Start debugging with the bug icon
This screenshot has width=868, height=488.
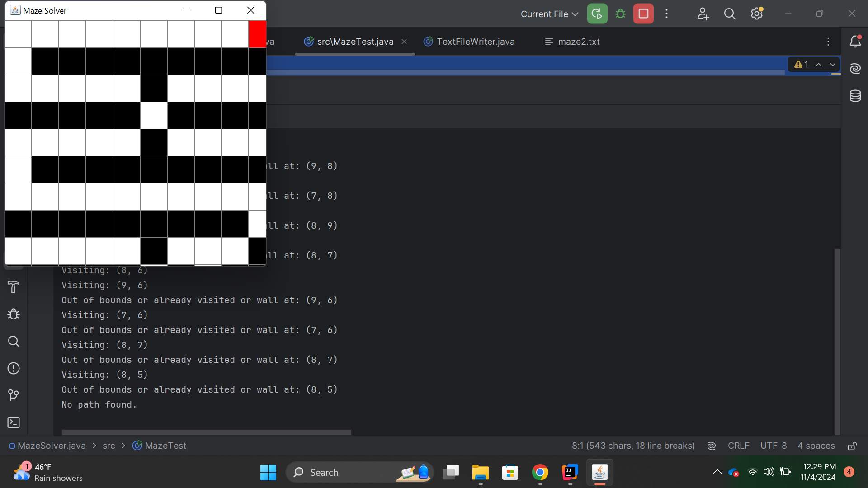(x=620, y=14)
